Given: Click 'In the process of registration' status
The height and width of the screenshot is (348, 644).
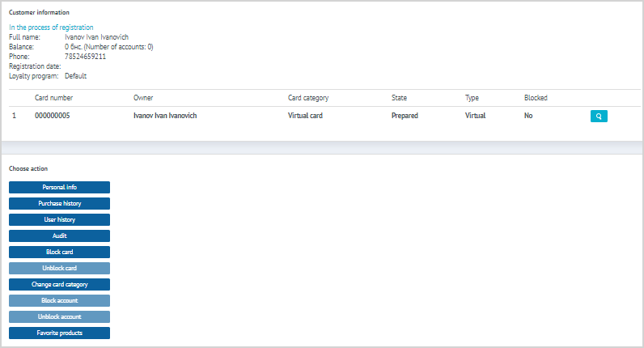Looking at the screenshot, I should [51, 28].
